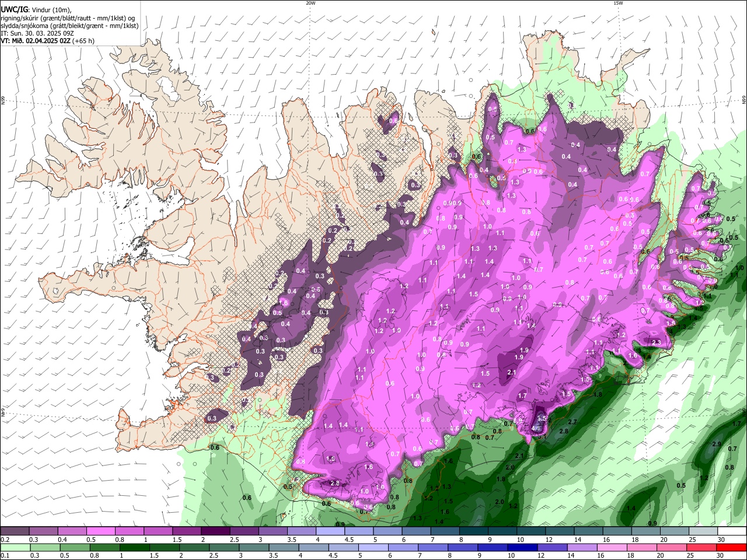
Task: Click the deep blue rain swatch labeled 10
Action: tap(522, 548)
